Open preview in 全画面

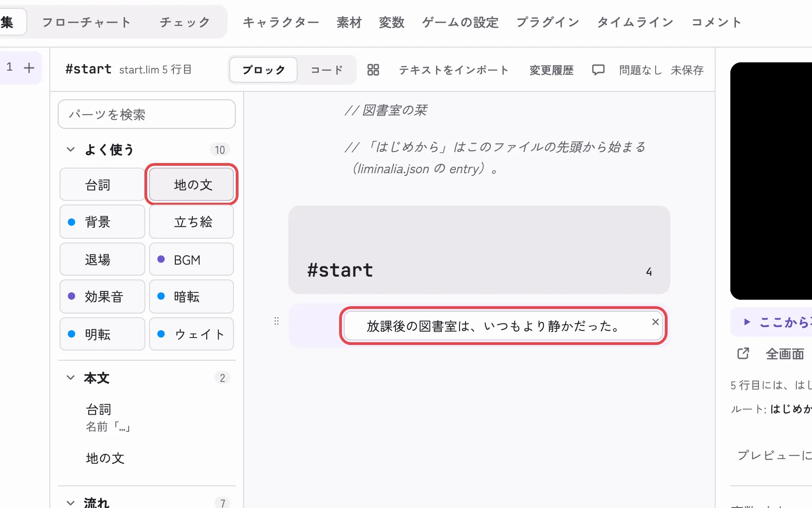tap(785, 354)
